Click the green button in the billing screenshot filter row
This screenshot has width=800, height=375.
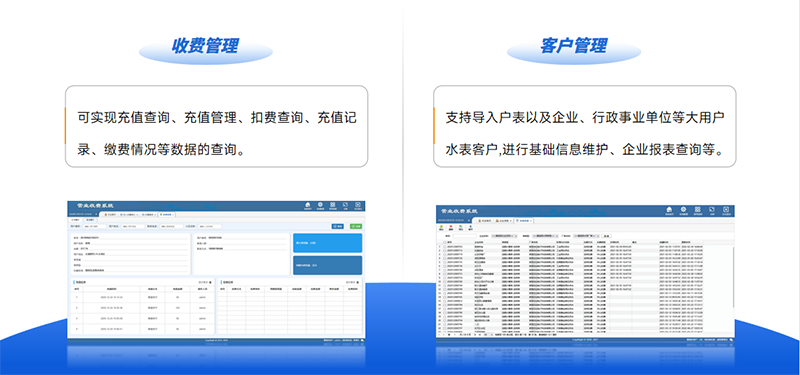tap(356, 227)
